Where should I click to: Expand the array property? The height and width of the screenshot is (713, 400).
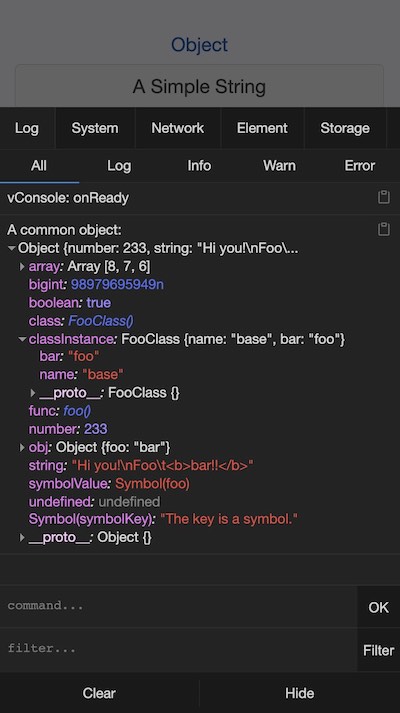(x=22, y=266)
